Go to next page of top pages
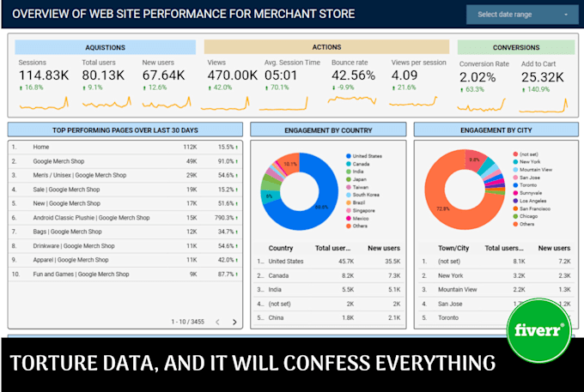This screenshot has width=584, height=392. pyautogui.click(x=234, y=322)
